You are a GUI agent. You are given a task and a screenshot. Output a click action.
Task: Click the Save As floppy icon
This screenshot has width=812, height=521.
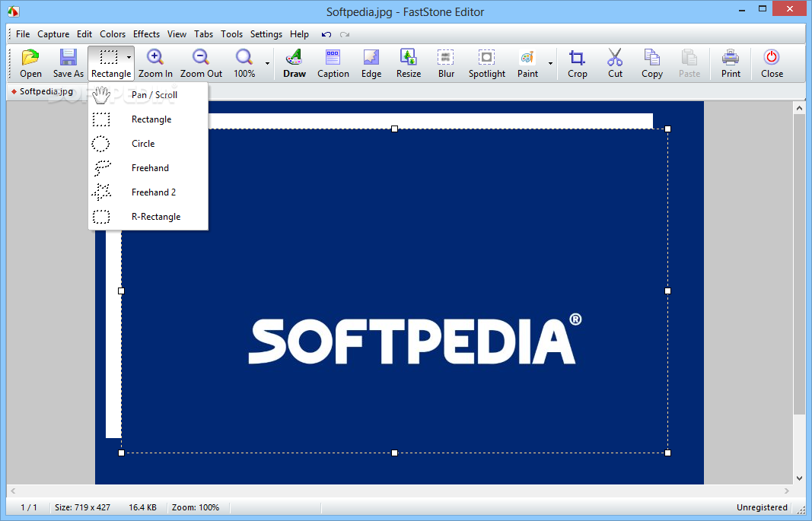pos(68,57)
